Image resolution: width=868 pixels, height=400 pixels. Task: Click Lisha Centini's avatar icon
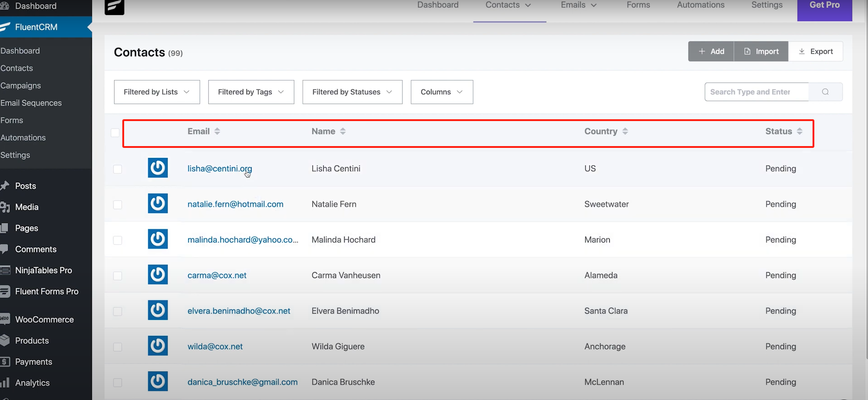[158, 168]
